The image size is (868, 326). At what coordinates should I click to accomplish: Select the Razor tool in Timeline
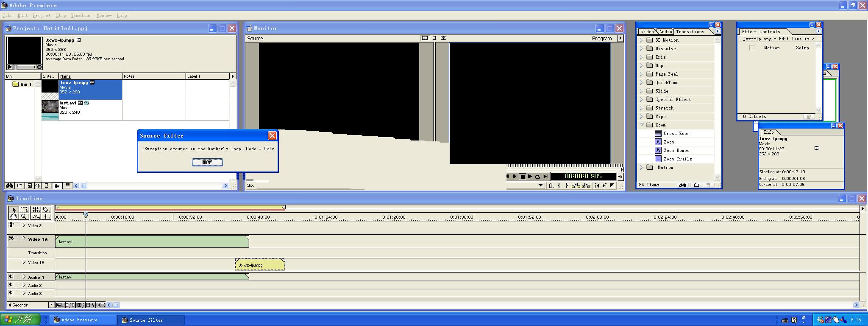[x=46, y=210]
